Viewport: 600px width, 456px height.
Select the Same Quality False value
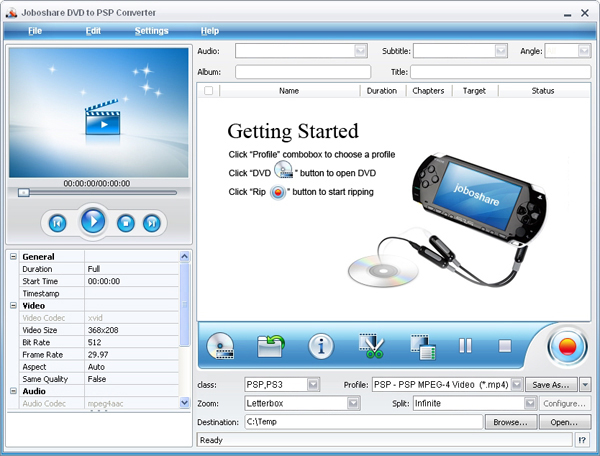click(131, 379)
